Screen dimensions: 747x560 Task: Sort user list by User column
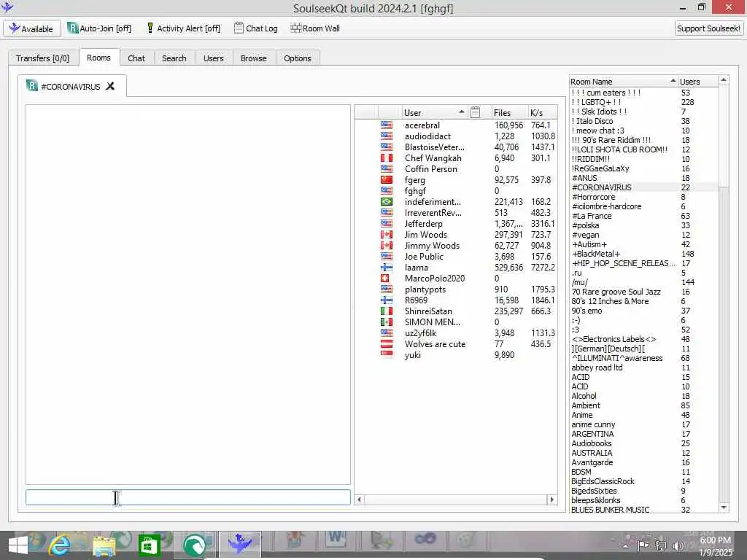click(434, 112)
